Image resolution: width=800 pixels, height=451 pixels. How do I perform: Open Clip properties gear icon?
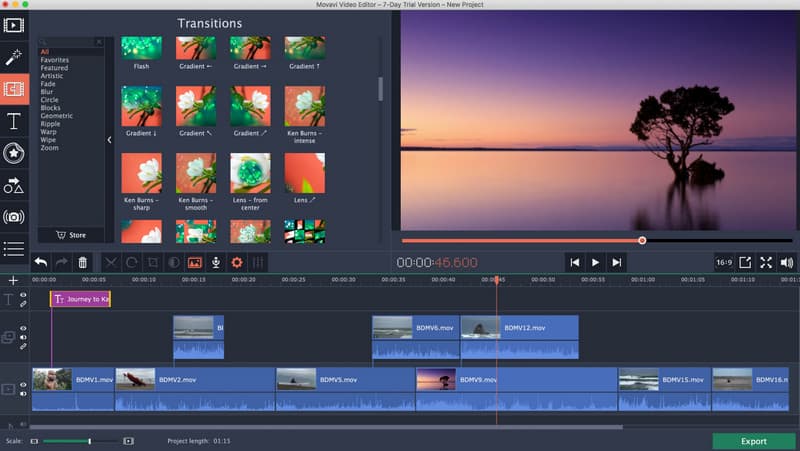click(237, 262)
